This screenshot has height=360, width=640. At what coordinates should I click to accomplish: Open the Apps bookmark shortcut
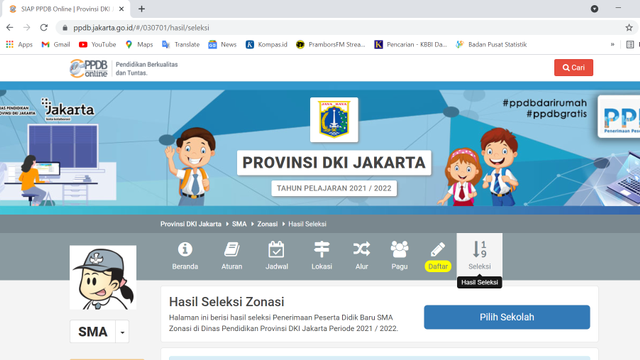(19, 44)
